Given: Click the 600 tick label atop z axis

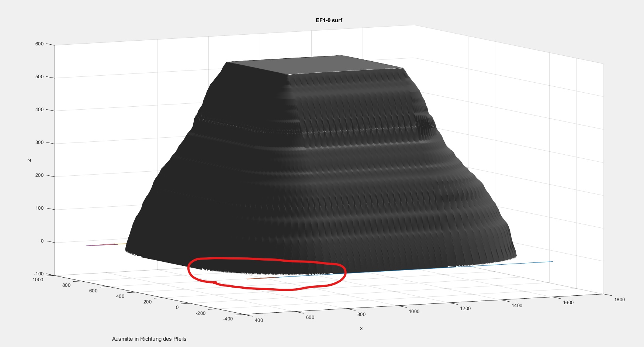Looking at the screenshot, I should (x=39, y=44).
